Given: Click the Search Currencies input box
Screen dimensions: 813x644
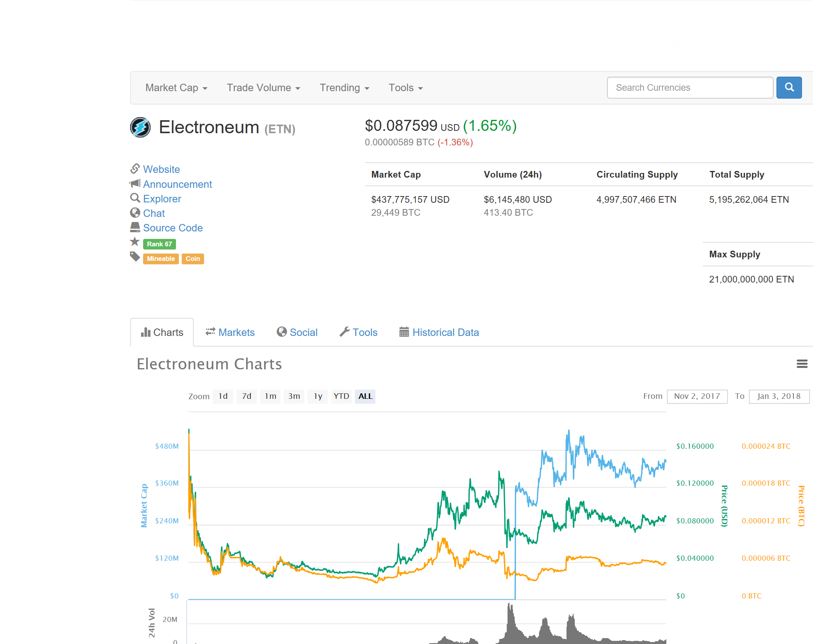Looking at the screenshot, I should click(x=690, y=88).
